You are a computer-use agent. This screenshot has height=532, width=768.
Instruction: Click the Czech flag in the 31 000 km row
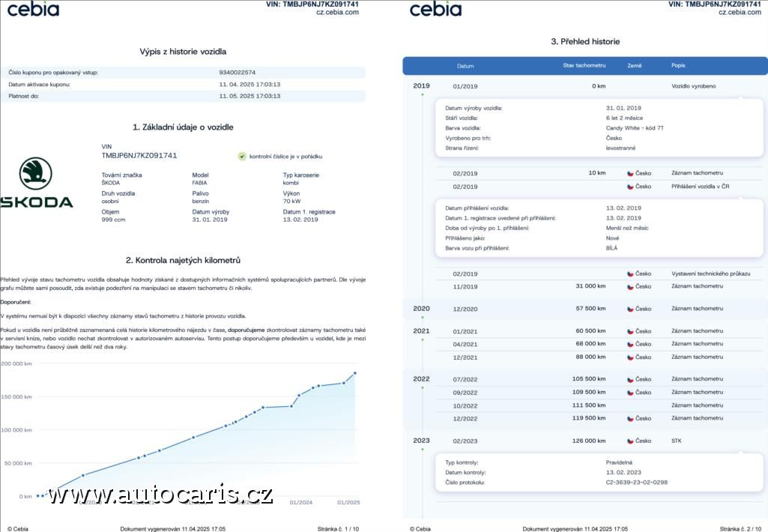click(630, 286)
